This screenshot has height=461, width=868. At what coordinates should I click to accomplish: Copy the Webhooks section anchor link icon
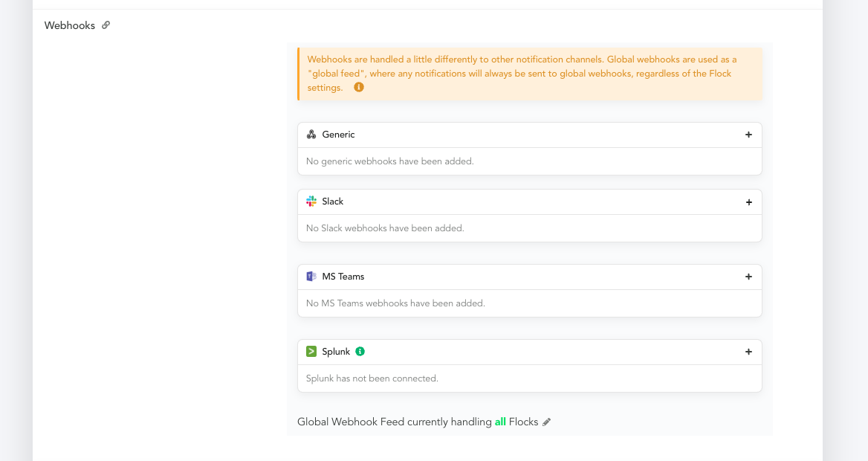point(106,25)
